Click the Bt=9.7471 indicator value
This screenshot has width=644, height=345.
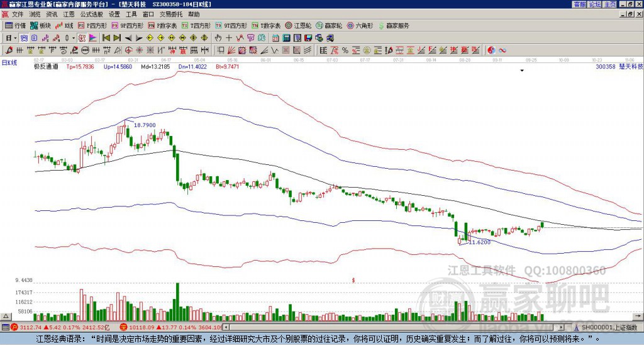click(226, 66)
